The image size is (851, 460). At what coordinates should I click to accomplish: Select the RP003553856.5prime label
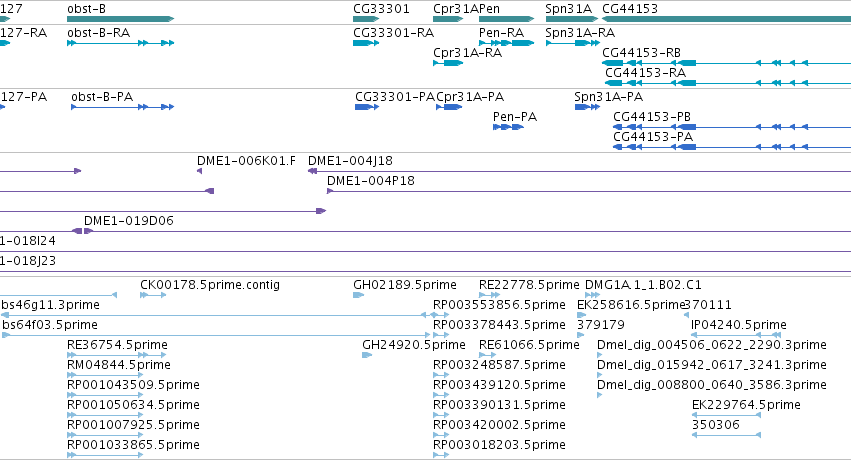(x=499, y=305)
